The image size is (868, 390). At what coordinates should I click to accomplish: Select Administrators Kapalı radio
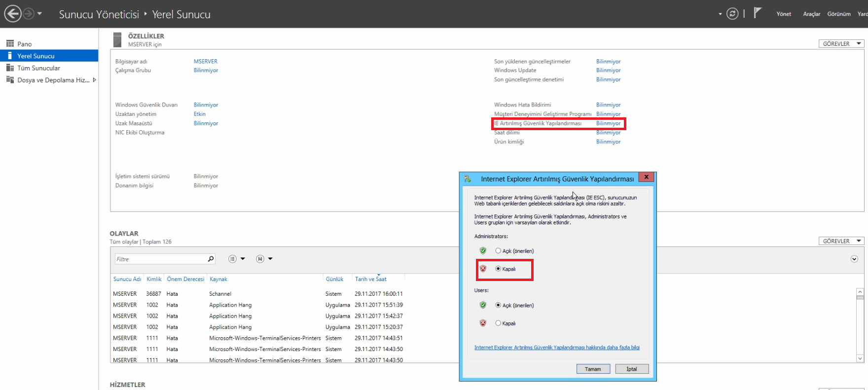[x=498, y=269]
